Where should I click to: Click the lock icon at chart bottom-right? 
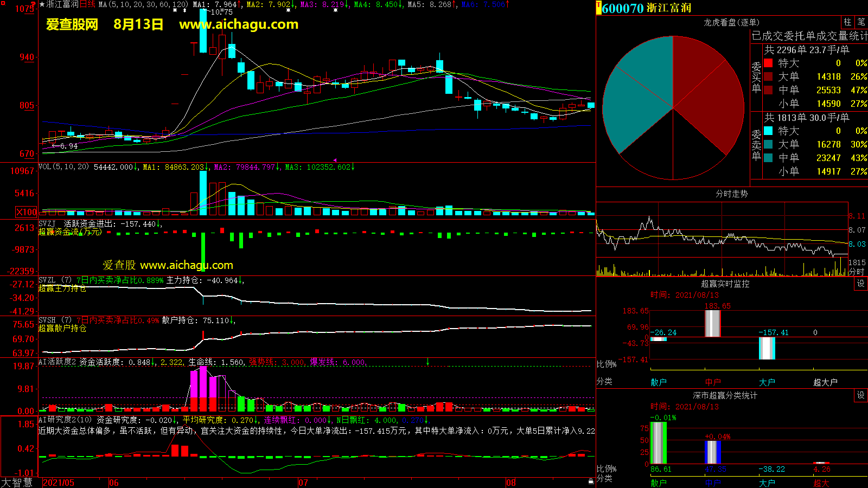[x=591, y=481]
